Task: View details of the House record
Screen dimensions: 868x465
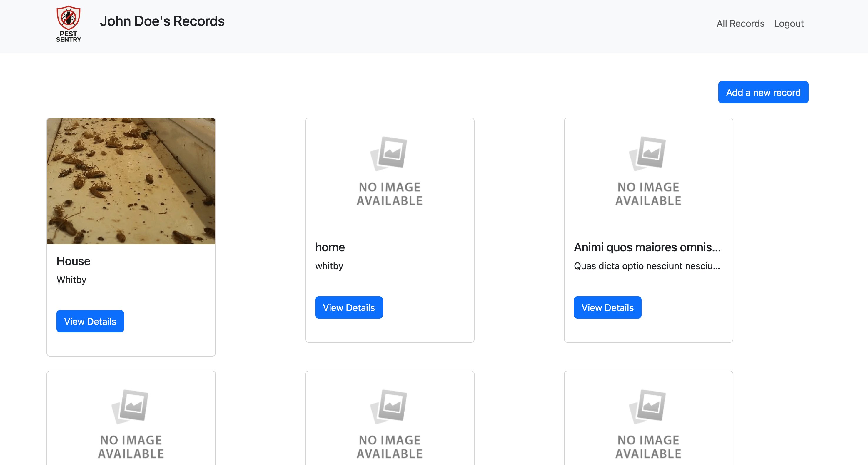Action: [90, 321]
